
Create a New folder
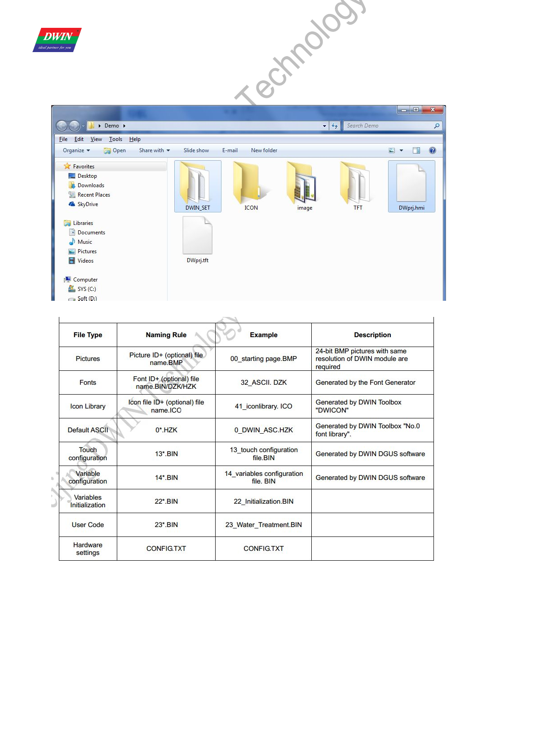pyautogui.click(x=264, y=150)
